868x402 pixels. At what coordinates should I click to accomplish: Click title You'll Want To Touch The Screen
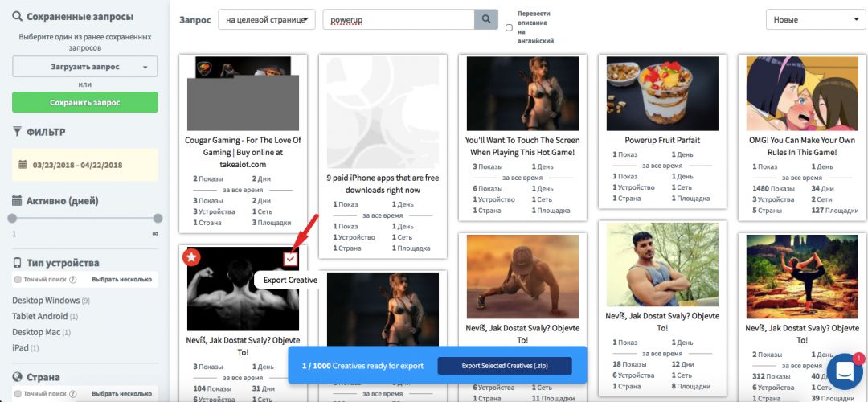[522, 146]
